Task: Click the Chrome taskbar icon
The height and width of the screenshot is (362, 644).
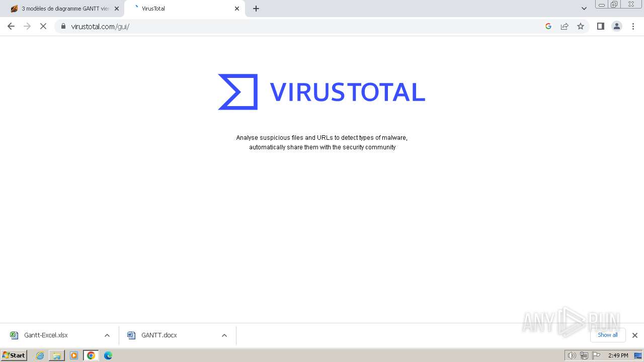Action: coord(91,355)
